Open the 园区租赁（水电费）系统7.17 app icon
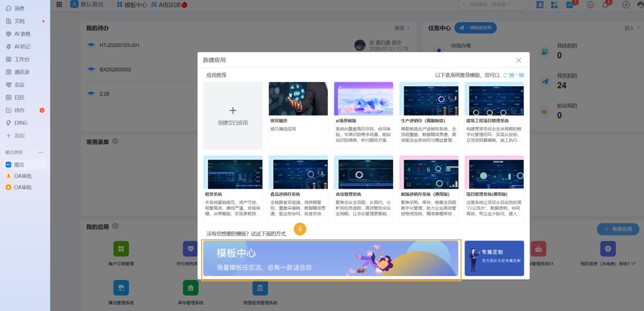 (x=608, y=249)
